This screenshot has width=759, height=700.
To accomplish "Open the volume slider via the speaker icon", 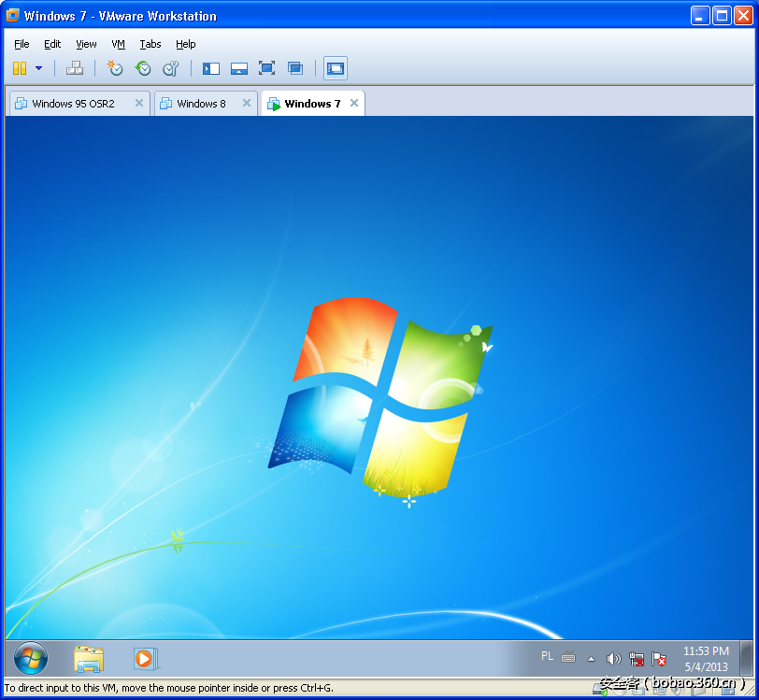I will coord(613,658).
